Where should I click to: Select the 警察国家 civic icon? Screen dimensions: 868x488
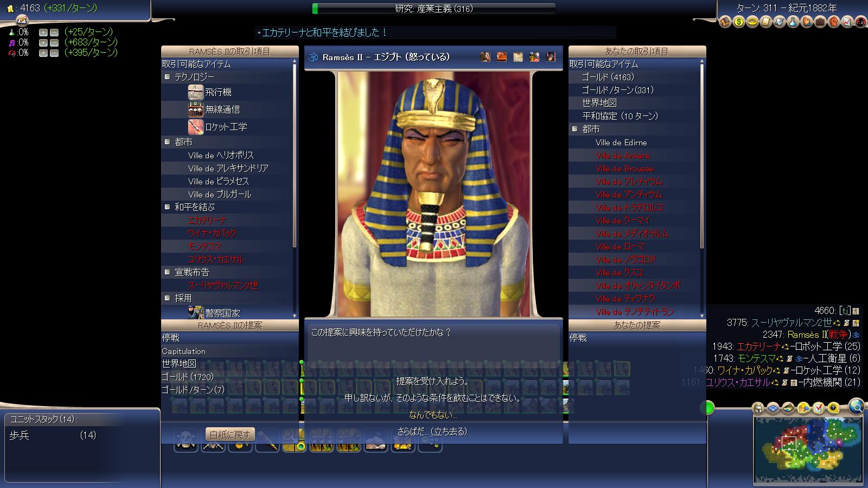[x=195, y=312]
